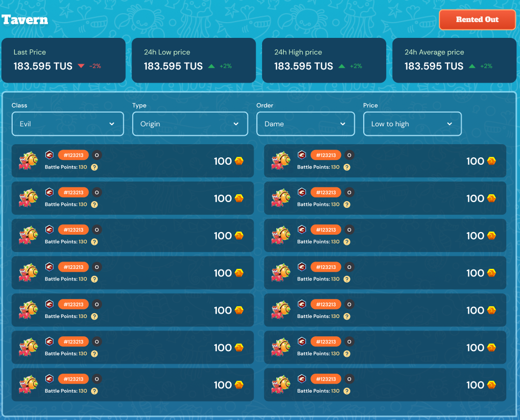Click class emblem icon in first left listing

49,155
